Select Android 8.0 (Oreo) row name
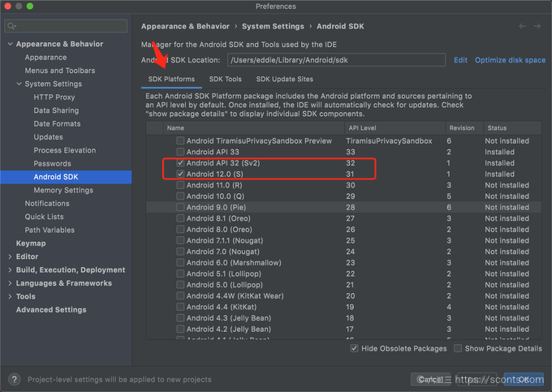 (219, 230)
